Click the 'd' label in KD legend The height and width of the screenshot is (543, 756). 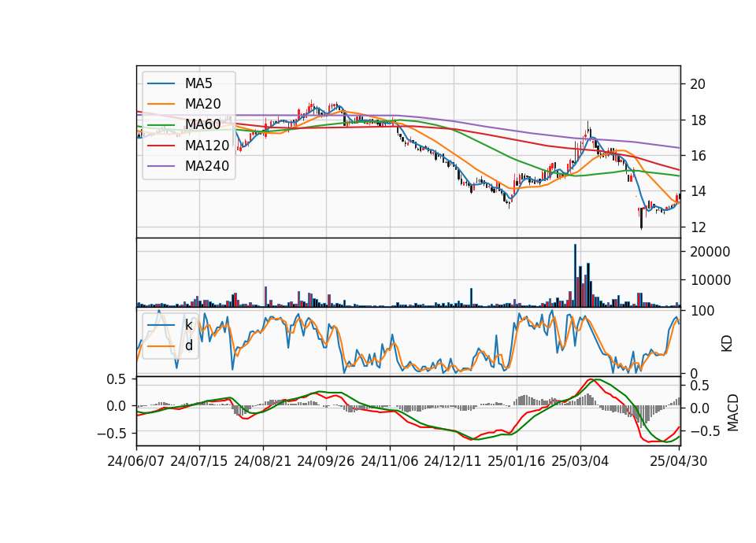pos(188,346)
